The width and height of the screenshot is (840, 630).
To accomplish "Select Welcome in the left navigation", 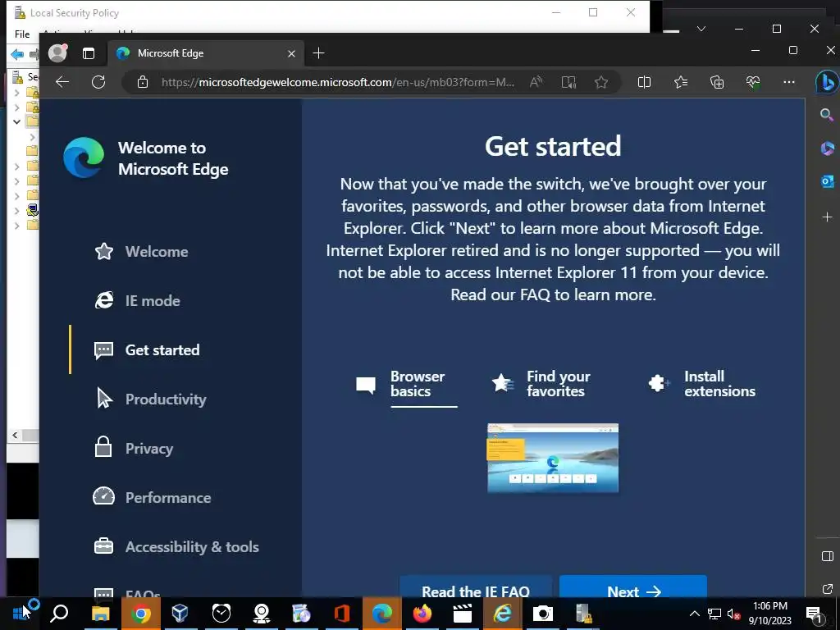I will [x=141, y=251].
